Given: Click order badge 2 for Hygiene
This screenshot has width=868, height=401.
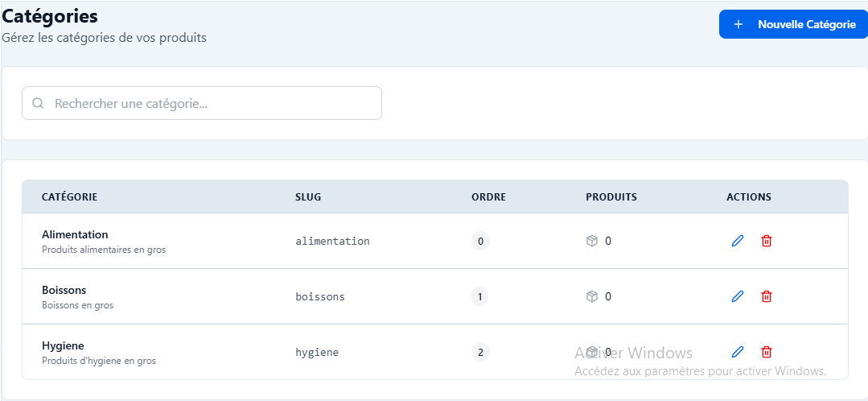Looking at the screenshot, I should (x=480, y=352).
